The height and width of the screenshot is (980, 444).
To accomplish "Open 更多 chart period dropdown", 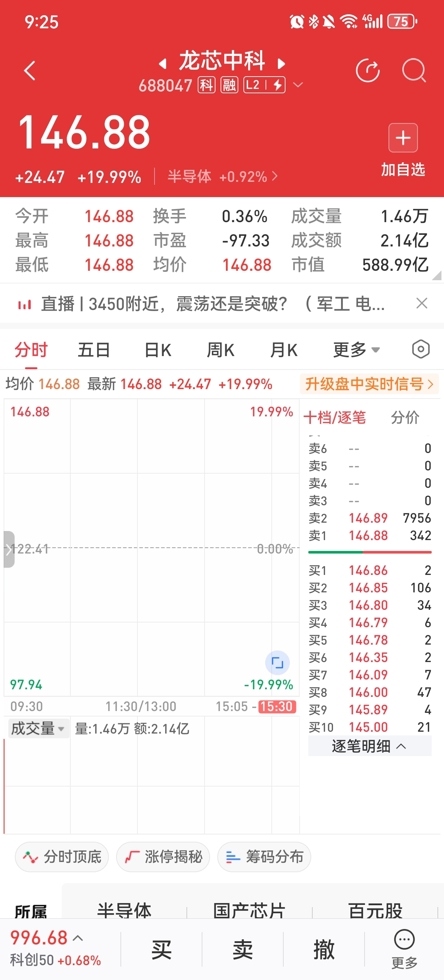I will click(x=356, y=350).
